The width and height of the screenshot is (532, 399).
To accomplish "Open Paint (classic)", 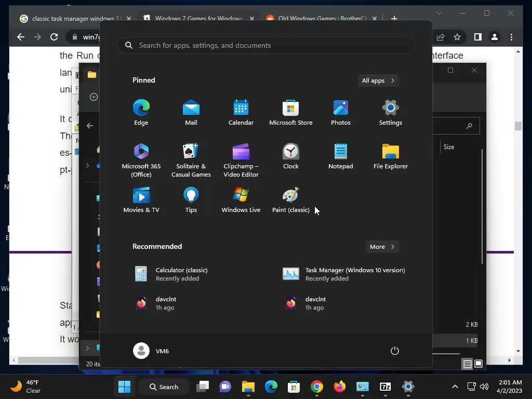I will point(291,200).
